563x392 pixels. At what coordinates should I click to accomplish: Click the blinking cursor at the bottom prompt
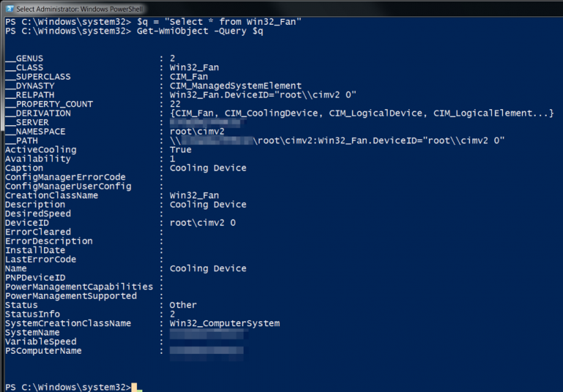click(136, 387)
